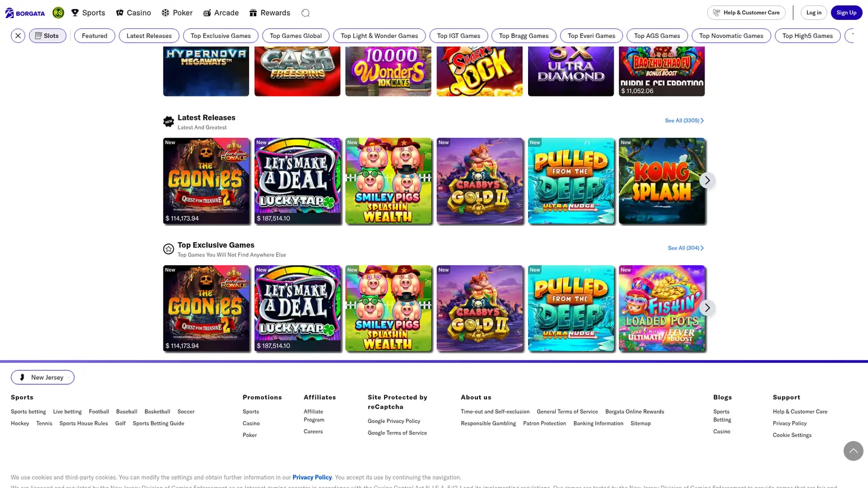
Task: Open the New Jersey state selector
Action: point(43,377)
